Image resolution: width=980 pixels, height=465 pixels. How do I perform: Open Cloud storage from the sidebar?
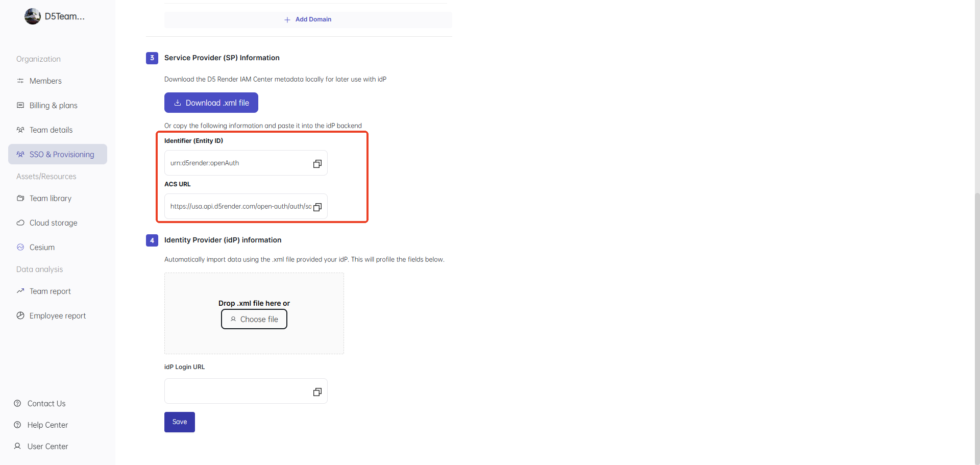(x=53, y=223)
